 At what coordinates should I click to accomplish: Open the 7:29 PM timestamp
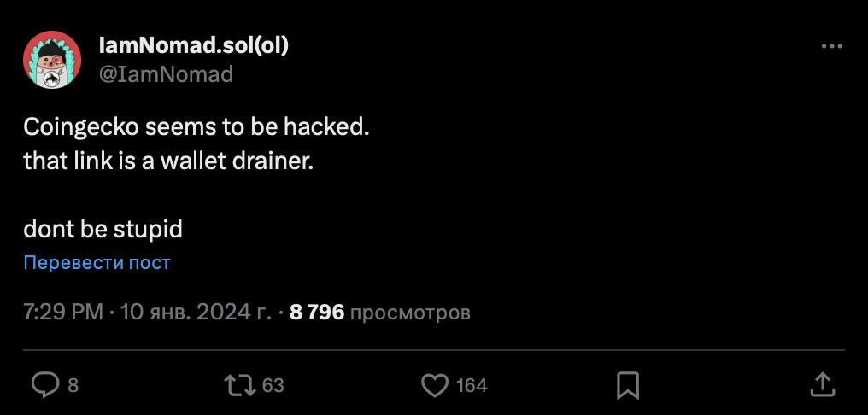(63, 313)
